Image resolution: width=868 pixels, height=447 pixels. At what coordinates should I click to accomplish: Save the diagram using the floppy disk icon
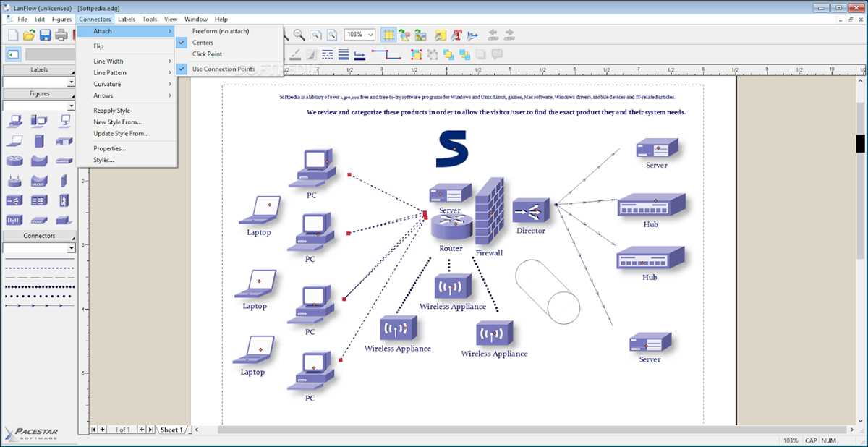coord(45,35)
